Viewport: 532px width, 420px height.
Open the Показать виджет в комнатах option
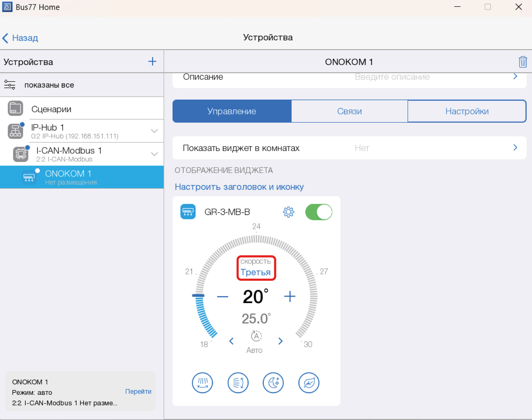coord(349,148)
